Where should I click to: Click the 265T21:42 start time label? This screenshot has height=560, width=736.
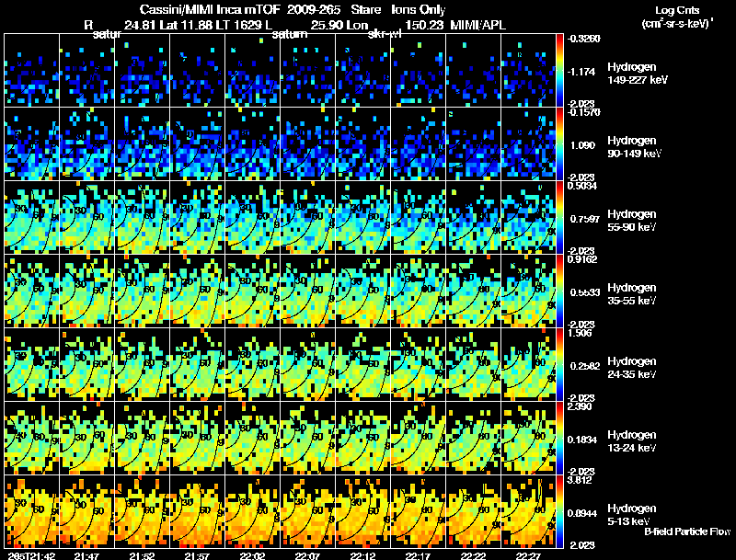tap(31, 556)
